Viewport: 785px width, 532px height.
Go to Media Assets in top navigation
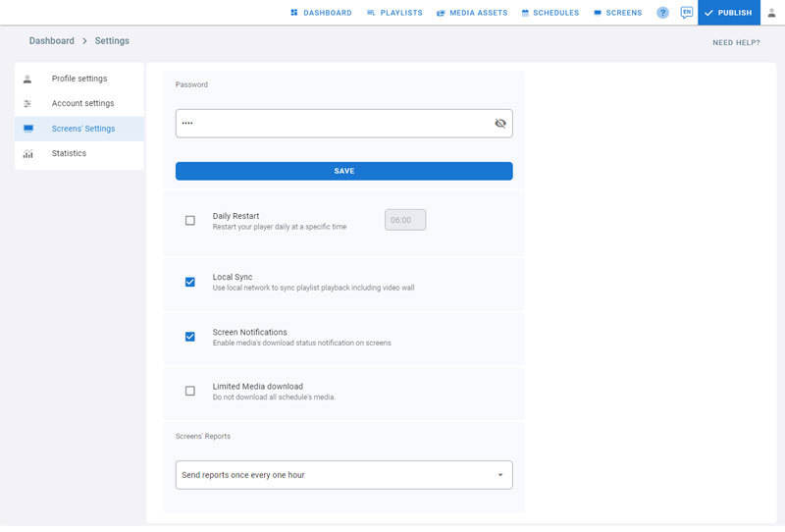(472, 13)
